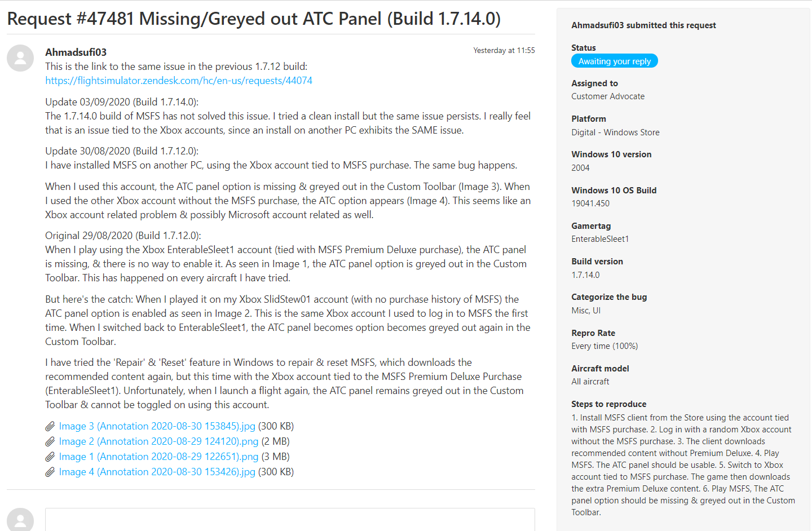The height and width of the screenshot is (531, 812).
Task: Open Image 3 Annotation 153845 attachment
Action: [x=157, y=426]
